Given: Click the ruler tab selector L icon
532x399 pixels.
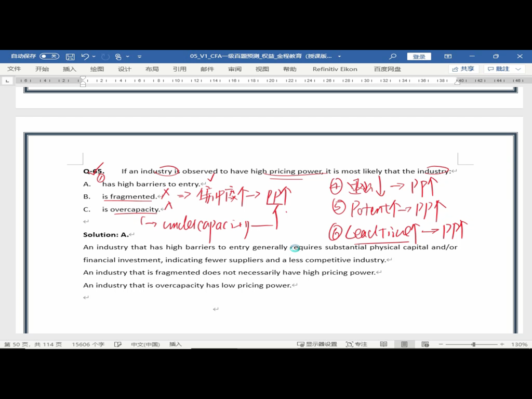Looking at the screenshot, I should 7,81.
